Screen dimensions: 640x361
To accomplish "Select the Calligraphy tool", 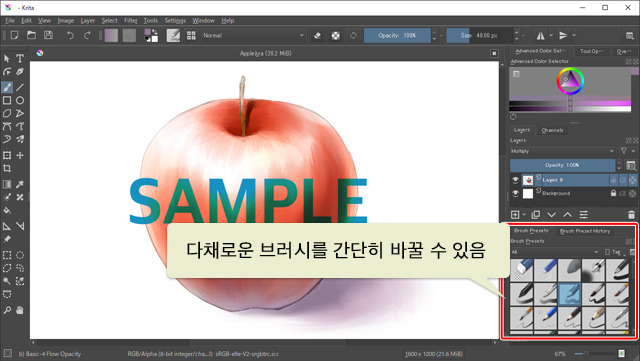I will [x=20, y=72].
